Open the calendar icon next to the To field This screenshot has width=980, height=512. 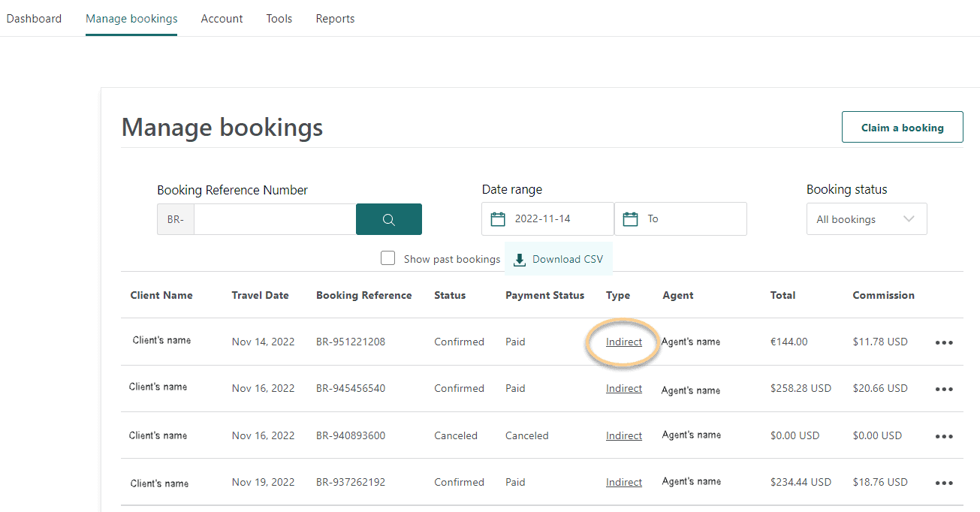click(630, 218)
